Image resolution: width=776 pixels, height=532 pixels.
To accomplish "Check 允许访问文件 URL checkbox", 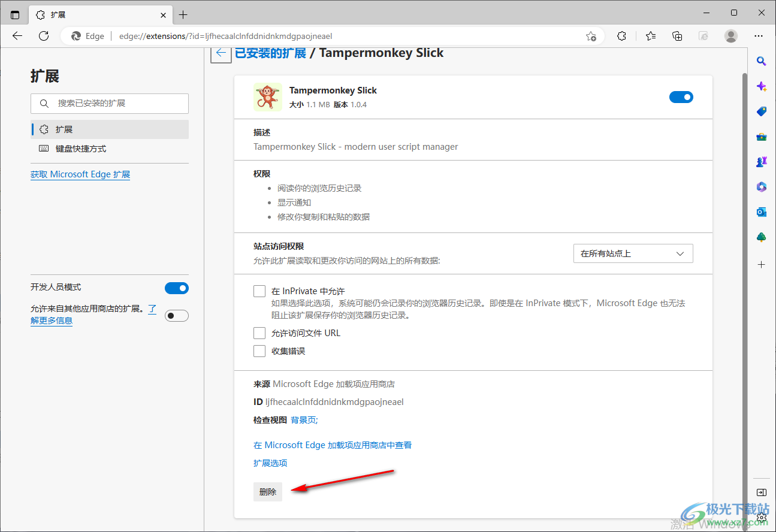I will (x=259, y=333).
